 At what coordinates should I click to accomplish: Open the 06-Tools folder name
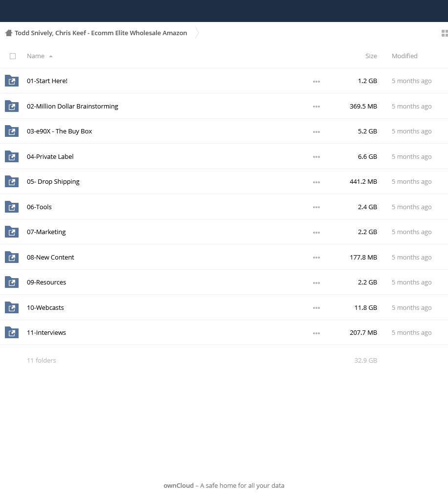tap(39, 207)
